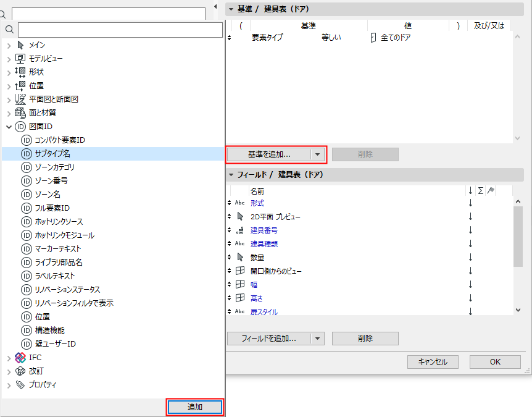Click the magnifier icon beside the search field
The width and height of the screenshot is (532, 417).
point(9,30)
